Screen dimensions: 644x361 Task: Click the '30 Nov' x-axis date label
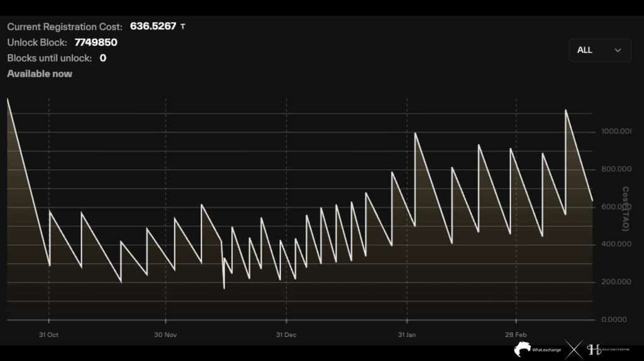tap(165, 335)
